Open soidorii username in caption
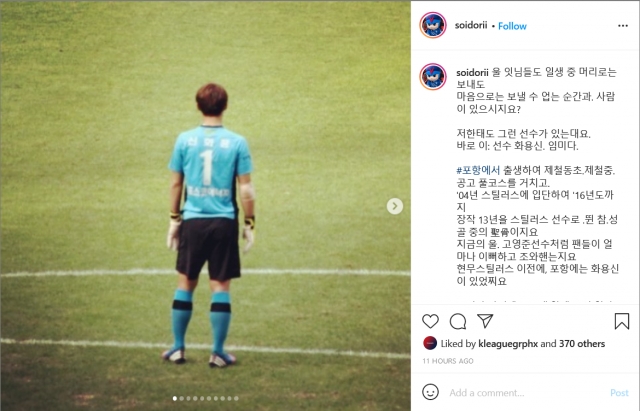Image resolution: width=640 pixels, height=411 pixels. coord(472,73)
